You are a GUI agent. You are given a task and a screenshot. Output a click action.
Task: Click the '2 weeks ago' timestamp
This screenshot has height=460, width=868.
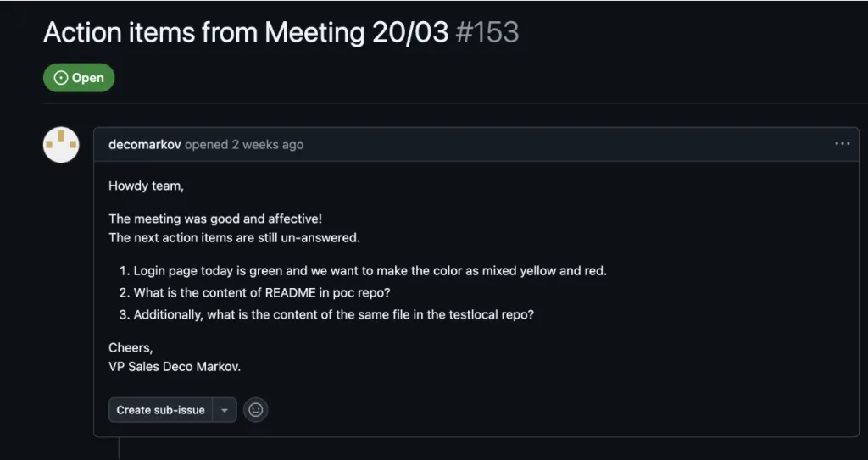[x=267, y=145]
